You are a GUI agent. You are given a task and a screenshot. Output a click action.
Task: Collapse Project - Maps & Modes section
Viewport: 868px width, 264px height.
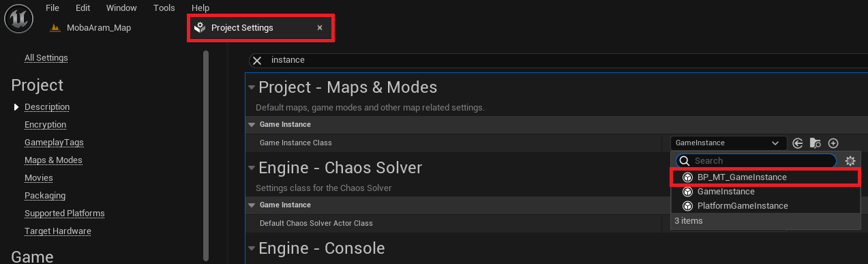point(252,87)
